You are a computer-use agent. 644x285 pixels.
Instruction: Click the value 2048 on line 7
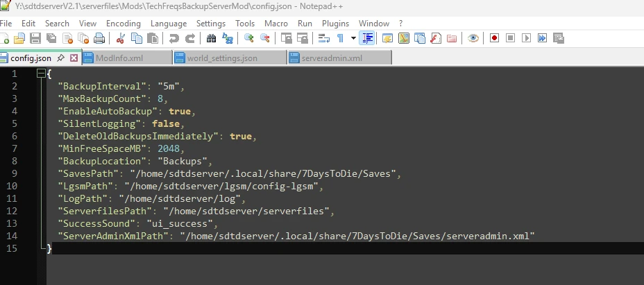(x=169, y=148)
